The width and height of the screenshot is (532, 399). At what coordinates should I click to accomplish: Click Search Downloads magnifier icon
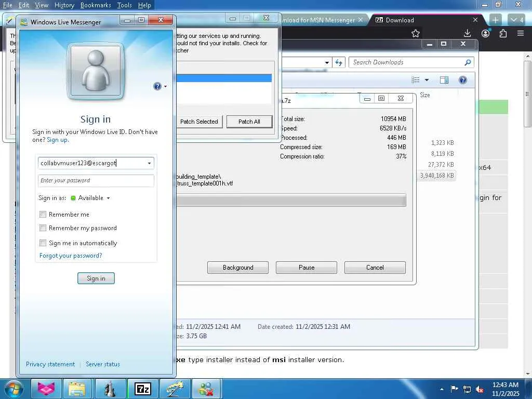click(468, 62)
